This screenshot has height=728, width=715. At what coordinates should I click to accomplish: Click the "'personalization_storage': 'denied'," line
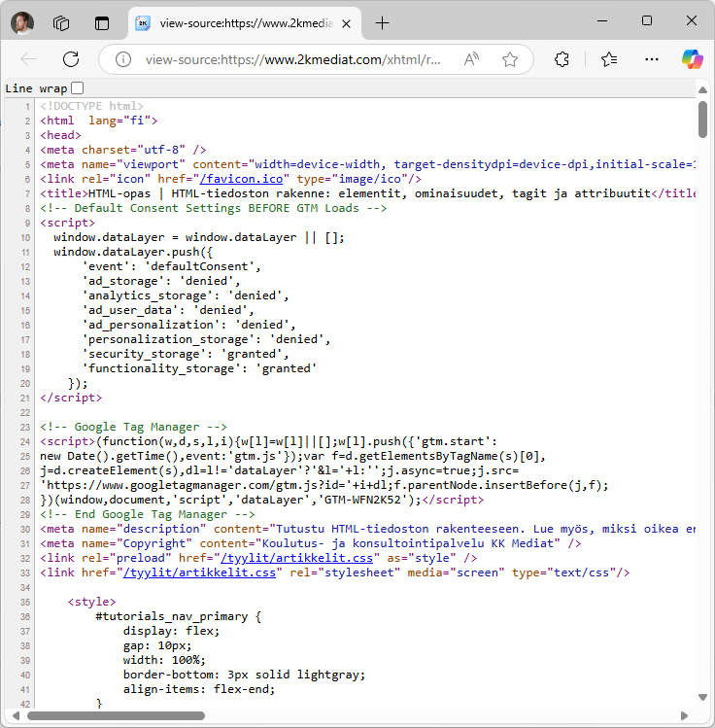coord(207,339)
